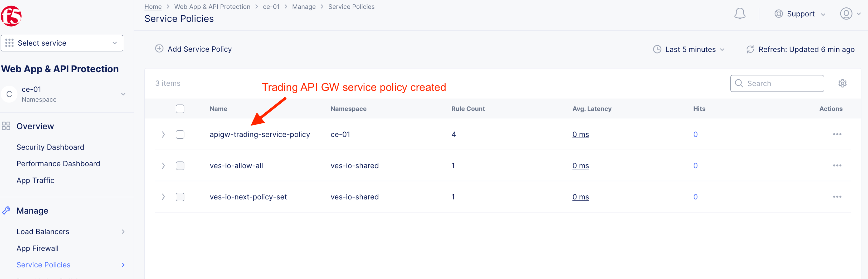The height and width of the screenshot is (279, 868).
Task: Open the Select service dropdown
Action: (x=62, y=43)
